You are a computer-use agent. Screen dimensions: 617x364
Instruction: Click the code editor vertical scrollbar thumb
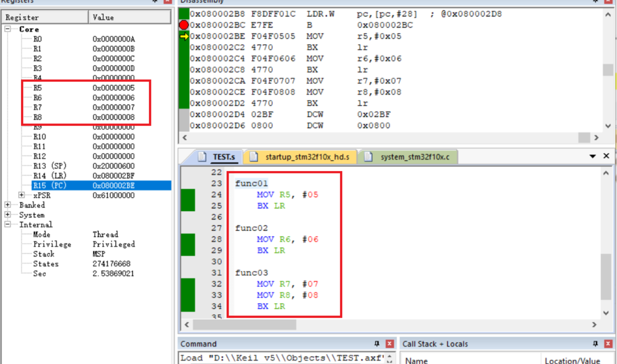606,277
